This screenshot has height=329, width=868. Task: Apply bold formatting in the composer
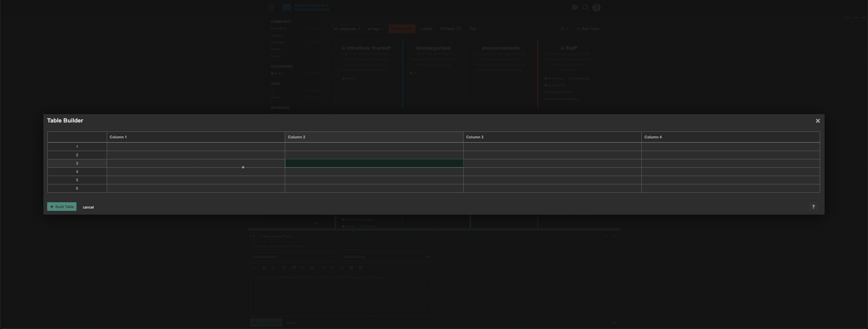click(264, 267)
